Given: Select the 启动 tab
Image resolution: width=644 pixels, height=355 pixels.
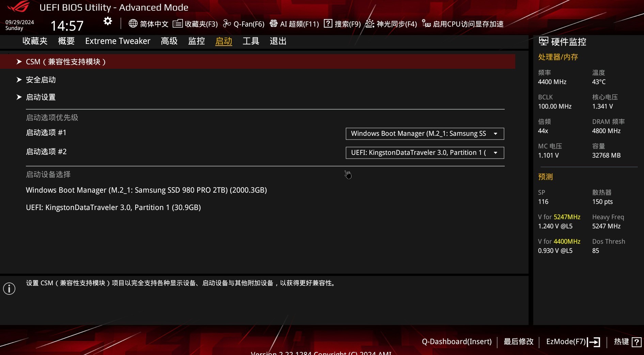Looking at the screenshot, I should [224, 41].
